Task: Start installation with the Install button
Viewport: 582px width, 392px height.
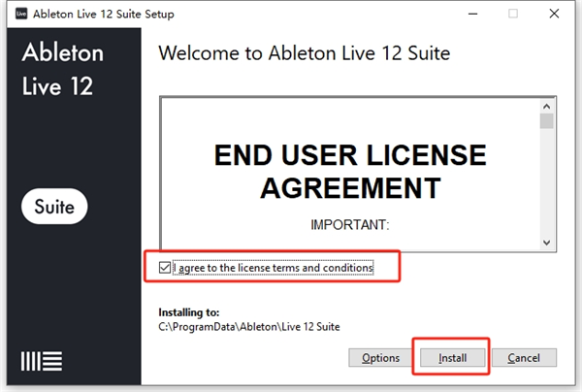Action: (452, 358)
